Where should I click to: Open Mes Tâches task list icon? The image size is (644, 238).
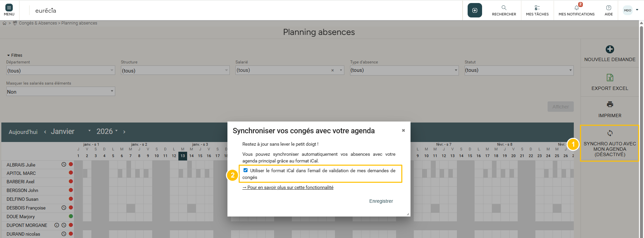(x=537, y=8)
